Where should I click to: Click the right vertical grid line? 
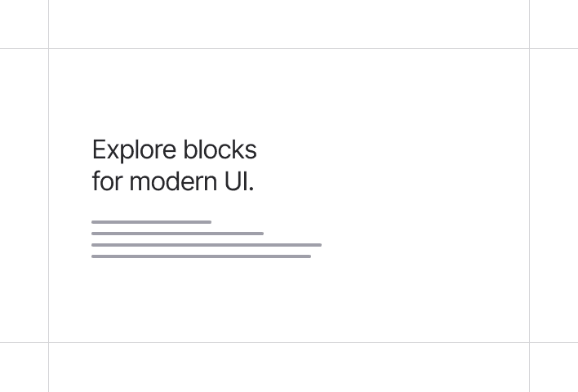coord(529,196)
